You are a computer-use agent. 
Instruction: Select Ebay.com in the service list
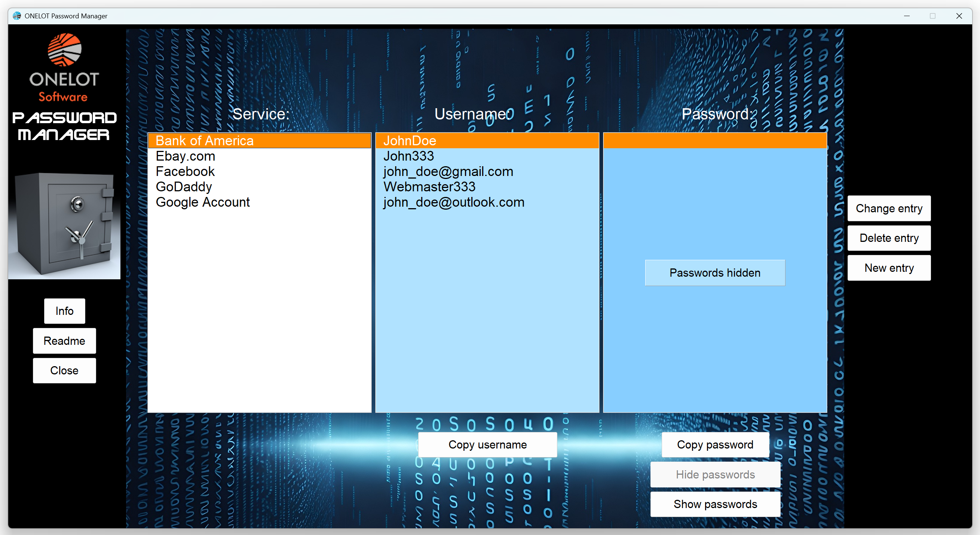[185, 156]
